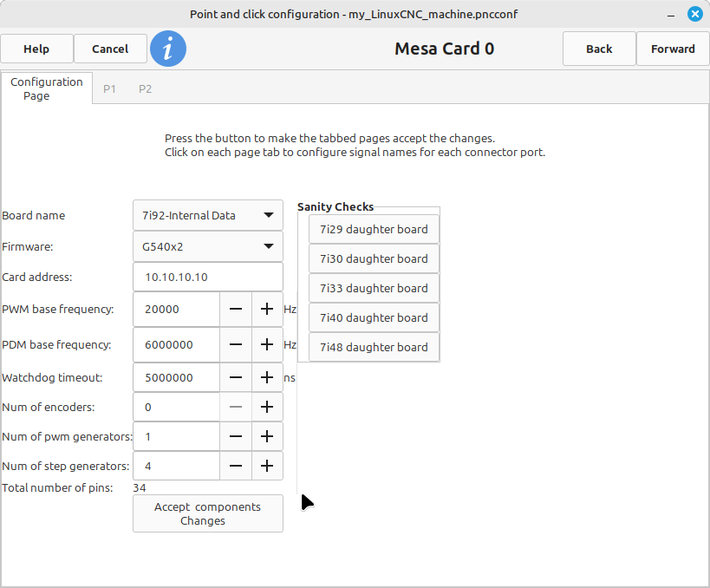Image resolution: width=710 pixels, height=588 pixels.
Task: Click the blue info icon
Action: [168, 49]
